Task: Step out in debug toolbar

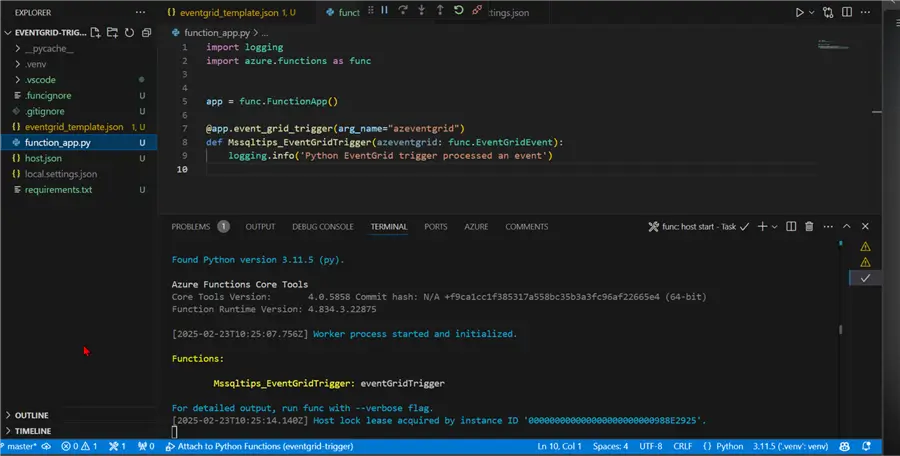Action: 440,10
